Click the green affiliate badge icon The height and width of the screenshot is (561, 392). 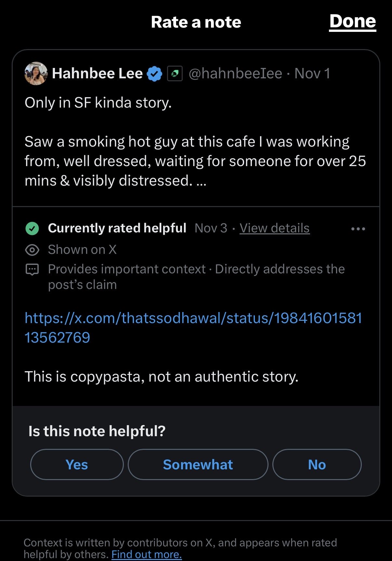point(175,73)
